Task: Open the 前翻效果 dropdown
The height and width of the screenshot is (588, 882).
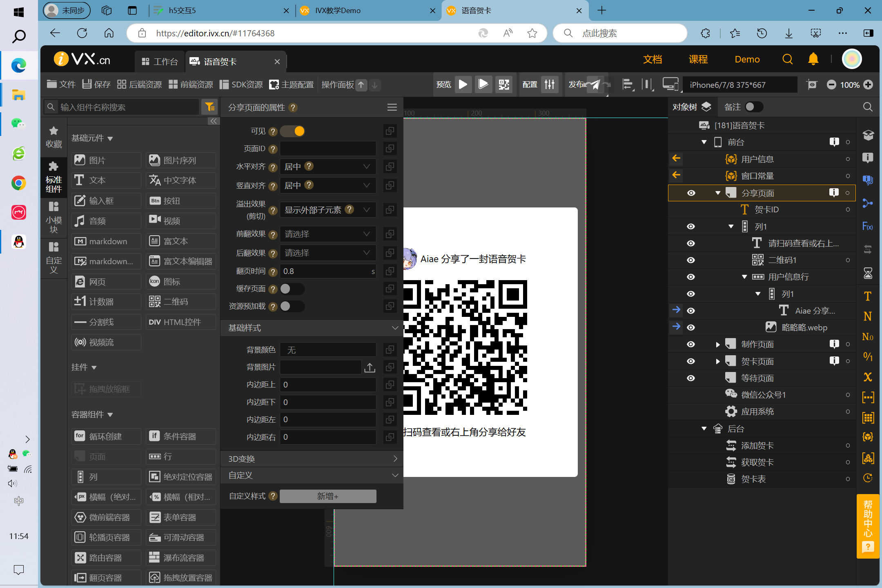Action: click(327, 234)
